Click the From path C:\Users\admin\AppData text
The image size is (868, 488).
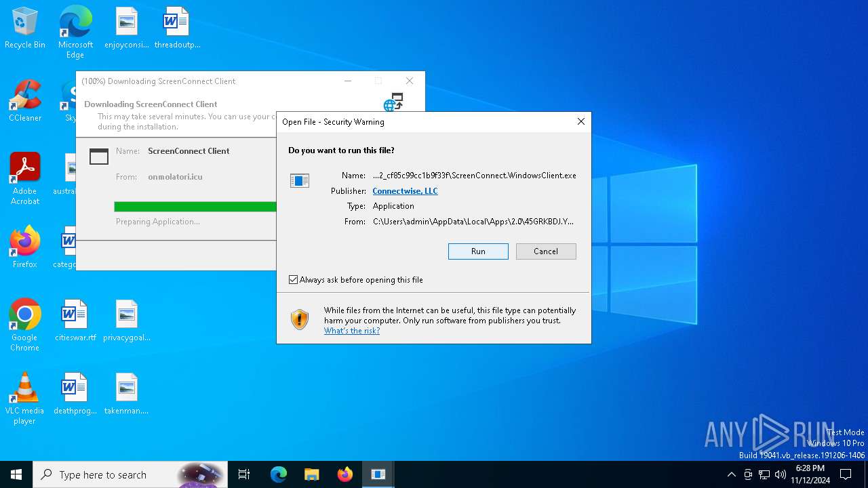(x=473, y=222)
